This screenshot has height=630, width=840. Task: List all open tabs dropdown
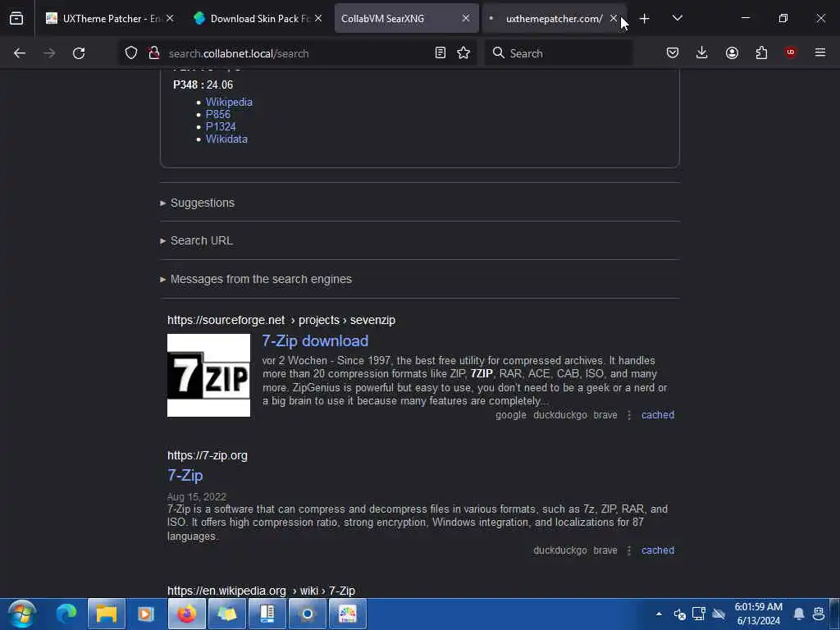click(x=677, y=18)
